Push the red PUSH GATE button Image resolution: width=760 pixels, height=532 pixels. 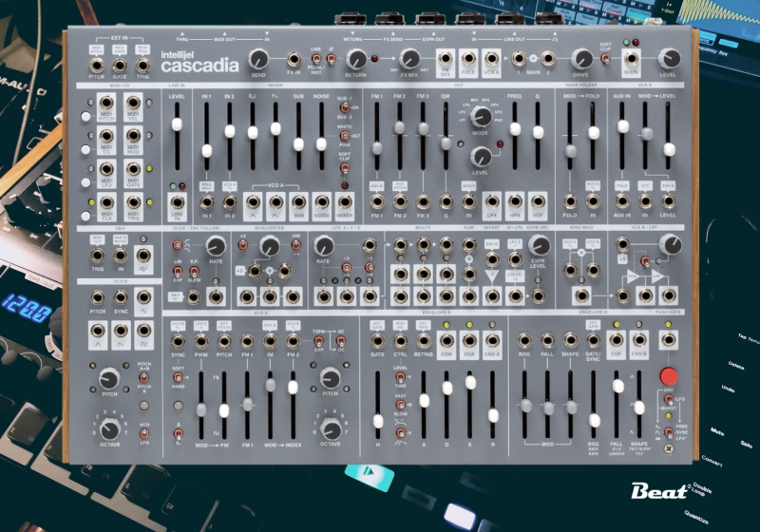(669, 376)
